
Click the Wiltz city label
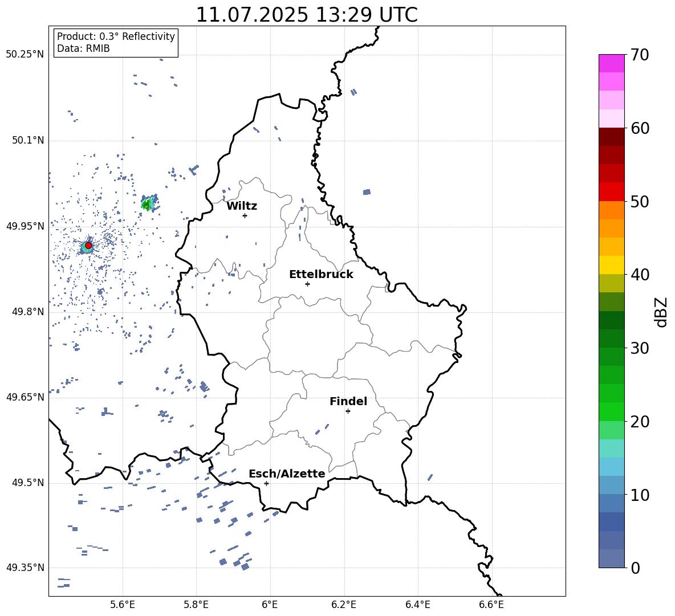[x=242, y=206]
